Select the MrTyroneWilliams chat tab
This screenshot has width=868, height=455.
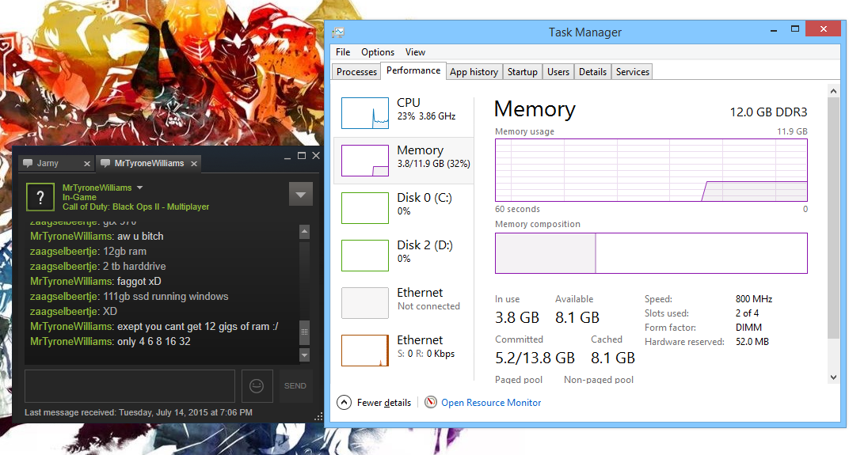tap(148, 163)
